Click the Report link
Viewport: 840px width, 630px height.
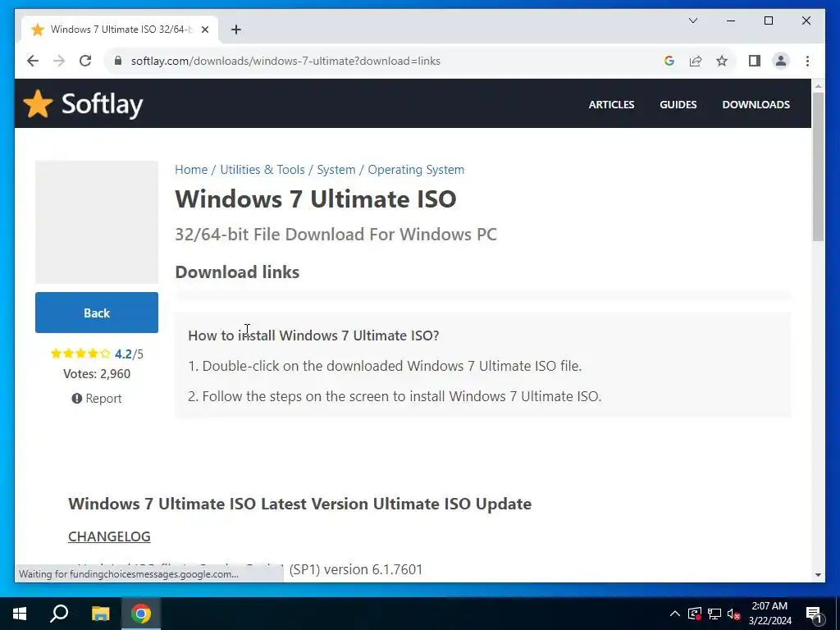tap(97, 399)
